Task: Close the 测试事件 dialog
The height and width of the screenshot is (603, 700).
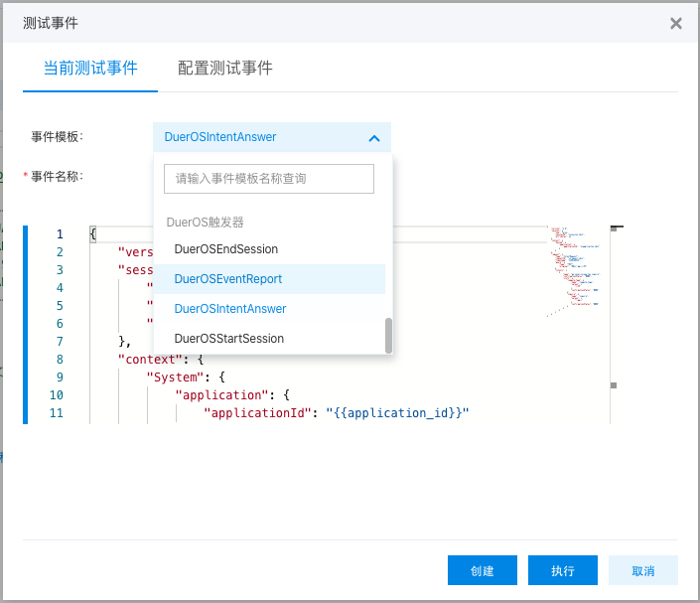Action: tap(675, 23)
